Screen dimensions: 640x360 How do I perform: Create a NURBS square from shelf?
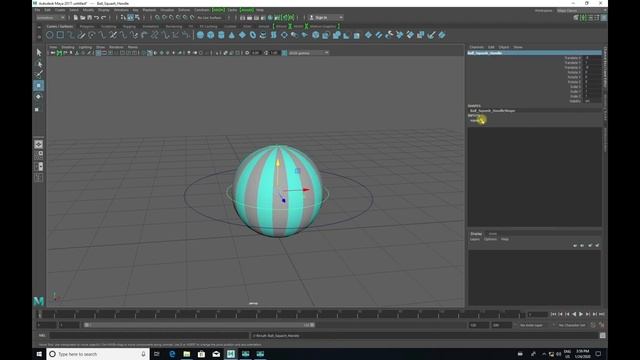coord(60,35)
